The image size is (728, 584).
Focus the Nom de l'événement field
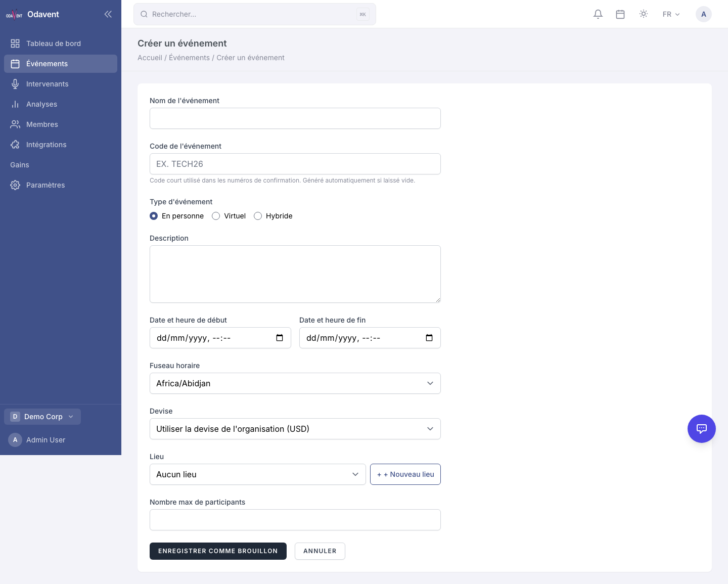pyautogui.click(x=295, y=118)
